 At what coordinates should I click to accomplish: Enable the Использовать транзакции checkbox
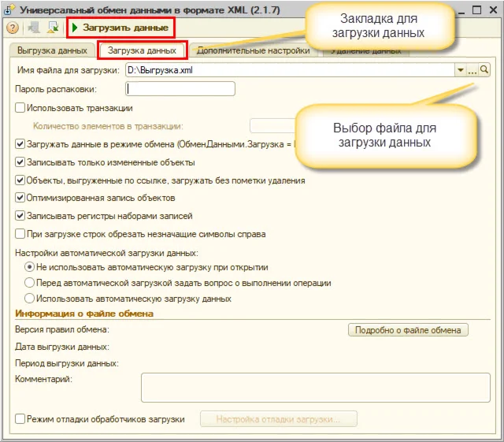(20, 107)
